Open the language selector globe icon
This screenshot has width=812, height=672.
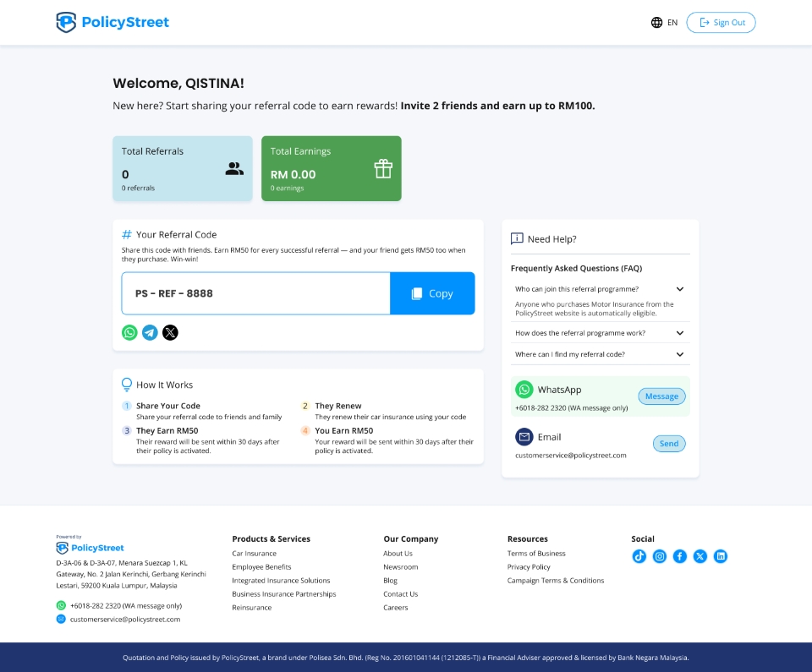tap(656, 22)
